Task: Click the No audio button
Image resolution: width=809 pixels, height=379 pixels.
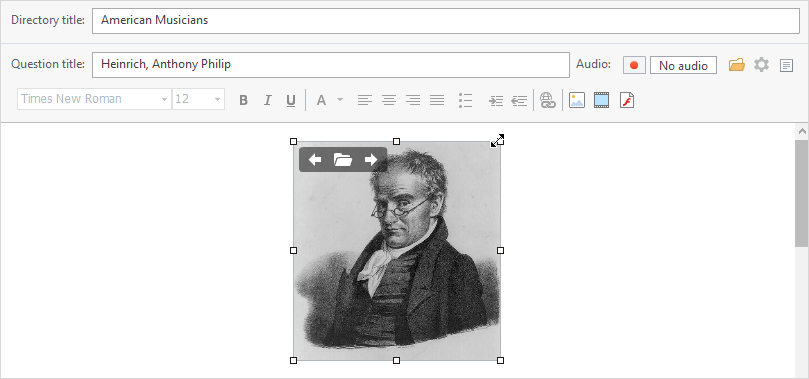Action: 683,65
